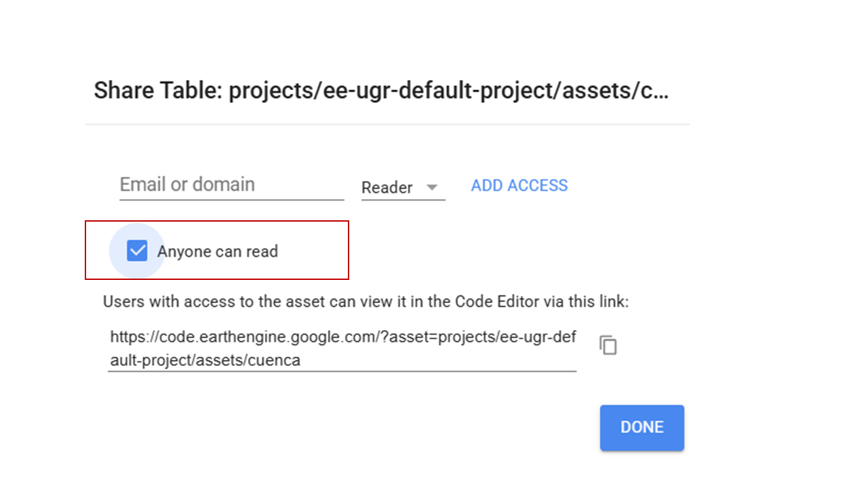Open the Reader role dropdown

click(402, 188)
